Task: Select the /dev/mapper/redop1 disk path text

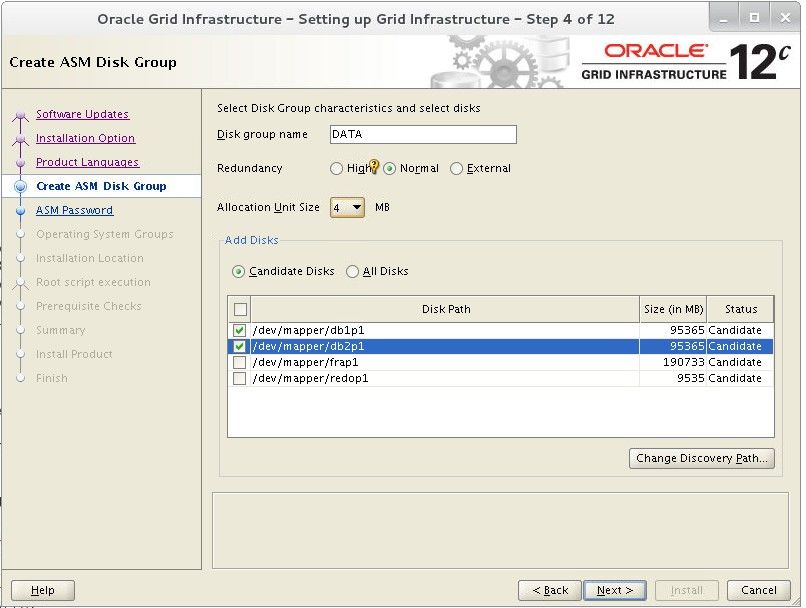Action: tap(310, 378)
